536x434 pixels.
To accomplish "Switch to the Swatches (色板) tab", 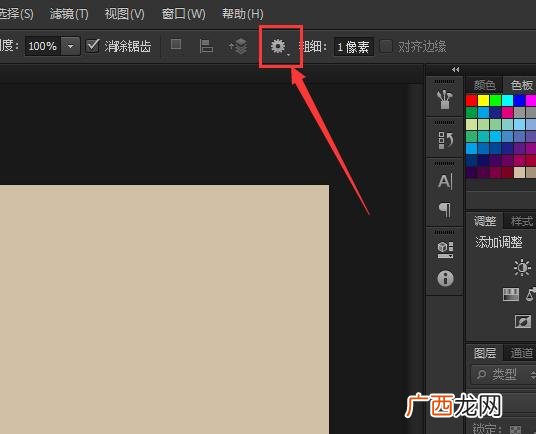I will (x=521, y=85).
